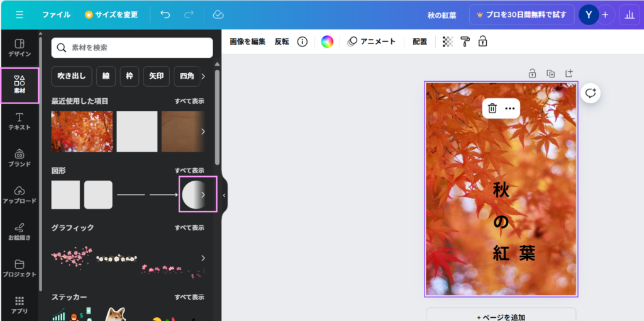
Task: Collapse the side panel with arrow handle
Action: click(224, 195)
